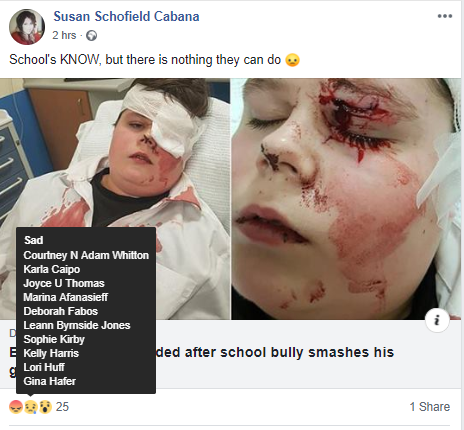View the 25 reactions count

[x=62, y=407]
